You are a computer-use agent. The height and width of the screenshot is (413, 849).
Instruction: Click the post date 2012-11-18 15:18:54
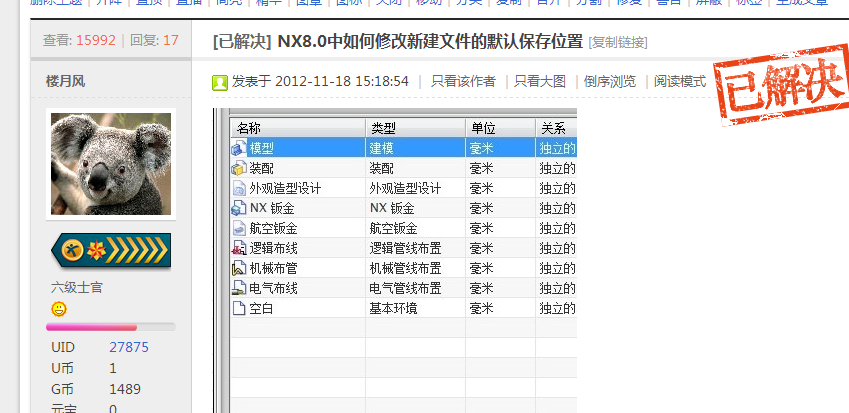(342, 82)
